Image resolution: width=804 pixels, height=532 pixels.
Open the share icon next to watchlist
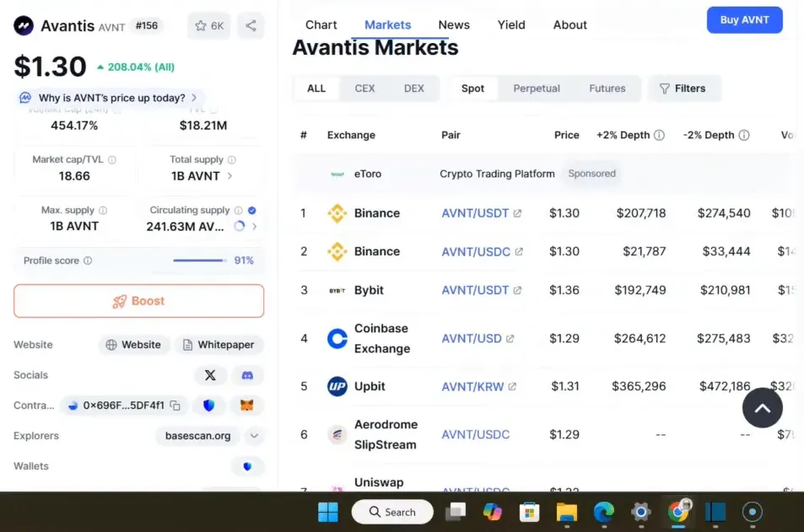point(251,25)
